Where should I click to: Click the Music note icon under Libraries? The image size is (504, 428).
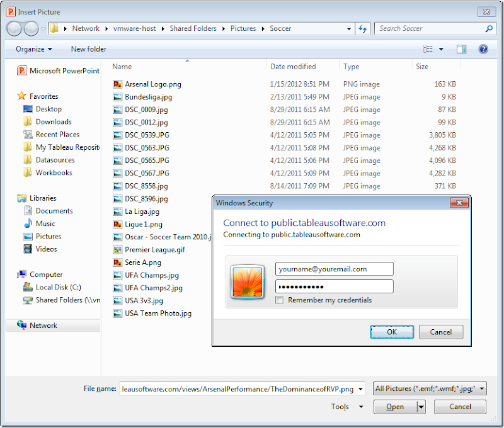[x=28, y=223]
